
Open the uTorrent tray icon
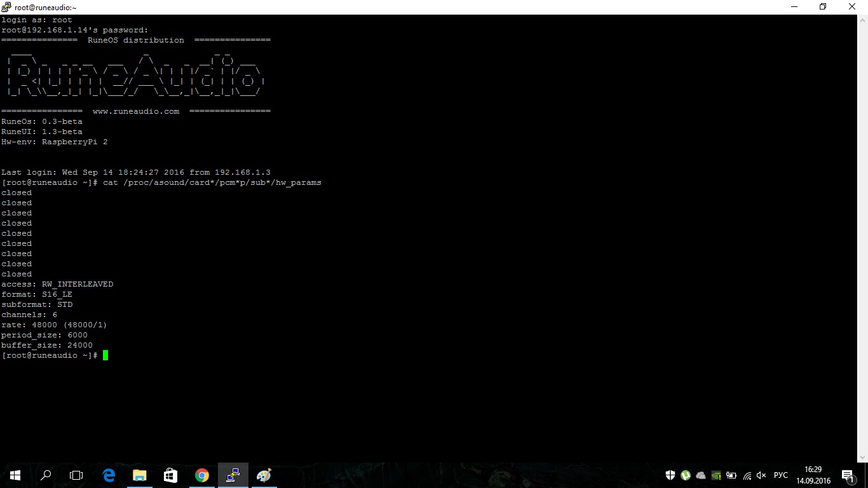pyautogui.click(x=686, y=475)
